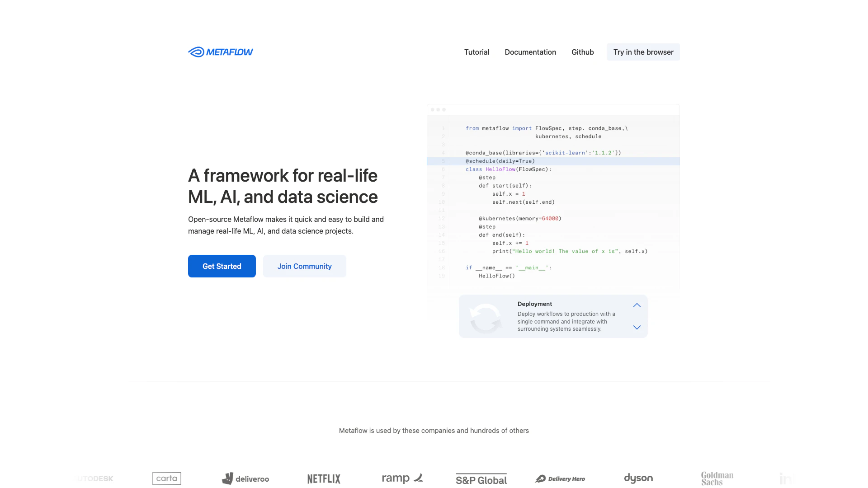Click the Deployment refresh arrows icon
This screenshot has width=868, height=488.
tap(486, 318)
